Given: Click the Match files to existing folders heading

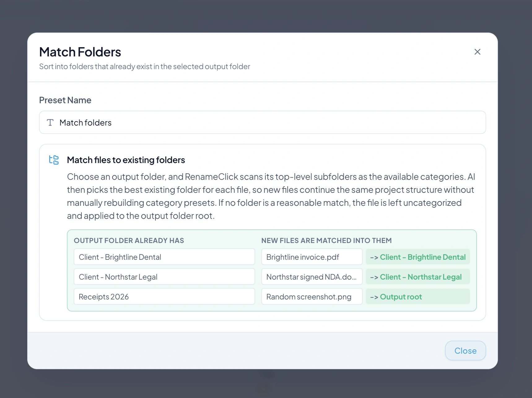Looking at the screenshot, I should tap(126, 160).
